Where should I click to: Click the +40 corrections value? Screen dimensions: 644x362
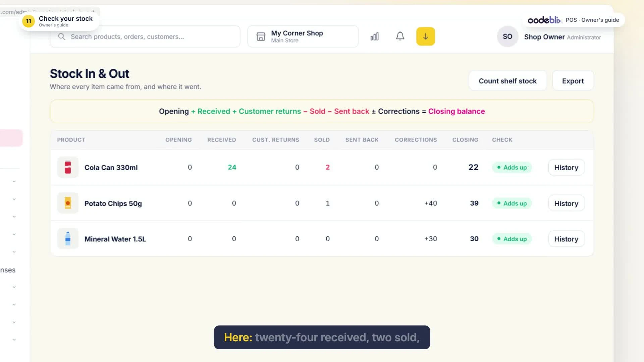click(431, 203)
